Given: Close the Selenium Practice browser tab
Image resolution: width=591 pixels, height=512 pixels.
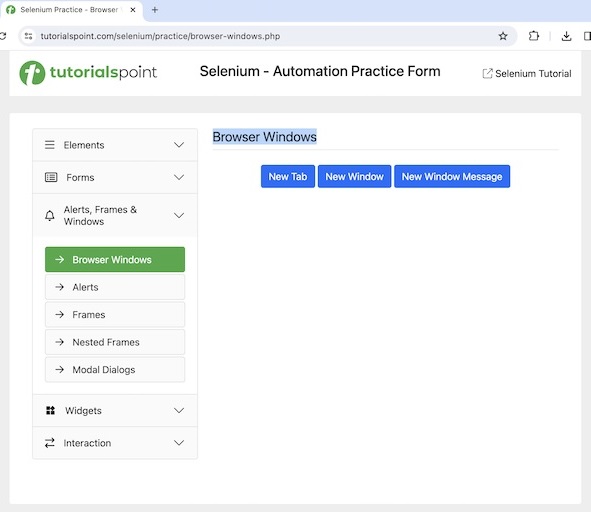Looking at the screenshot, I should [133, 10].
